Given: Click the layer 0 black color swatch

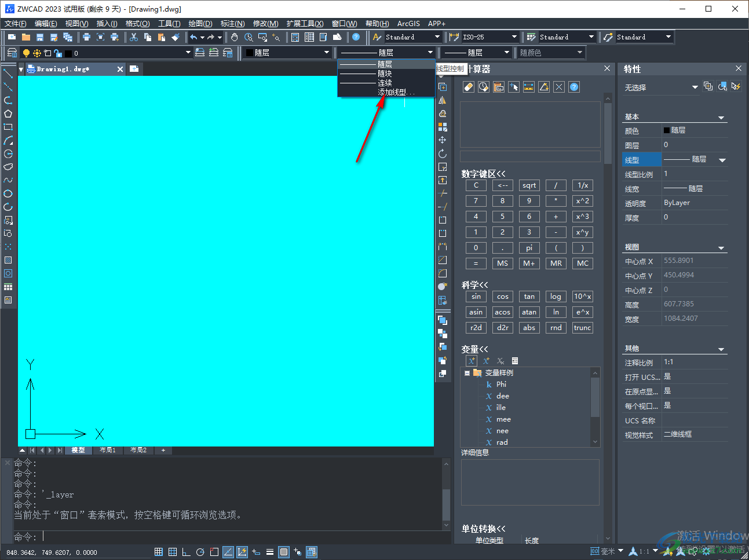Looking at the screenshot, I should click(68, 53).
